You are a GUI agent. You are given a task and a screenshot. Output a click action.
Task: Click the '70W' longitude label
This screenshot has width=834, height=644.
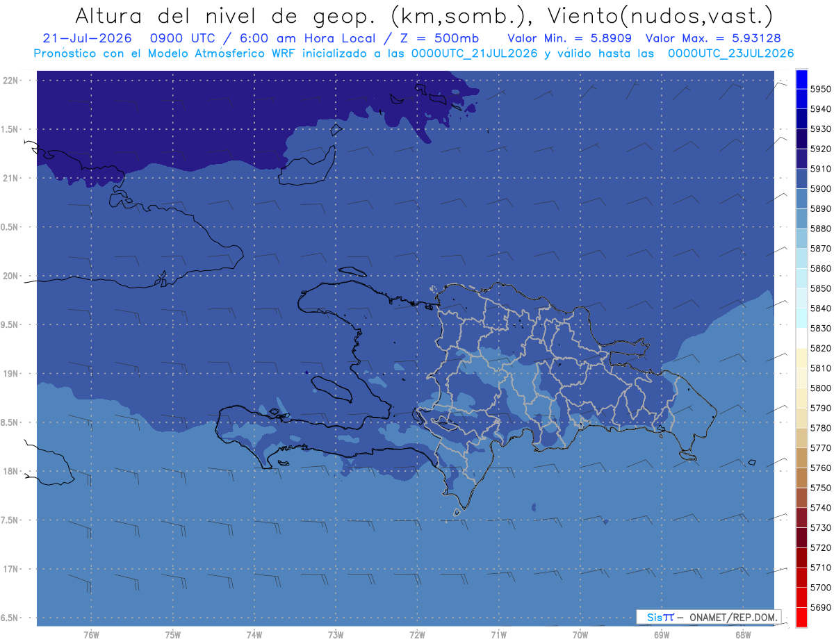click(580, 635)
